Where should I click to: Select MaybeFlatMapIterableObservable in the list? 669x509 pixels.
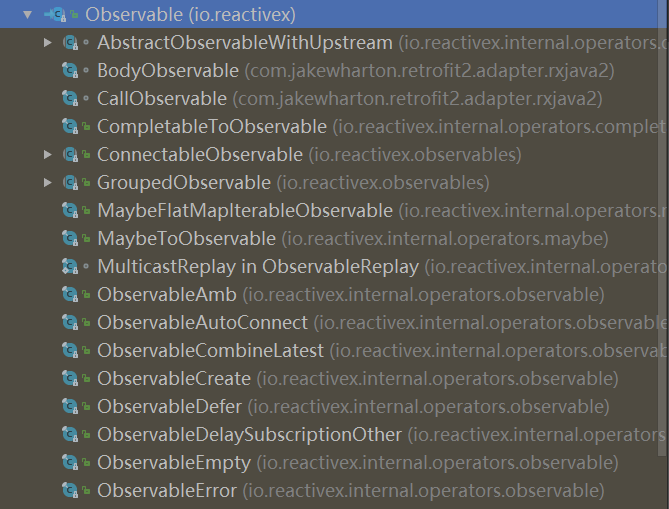click(245, 211)
